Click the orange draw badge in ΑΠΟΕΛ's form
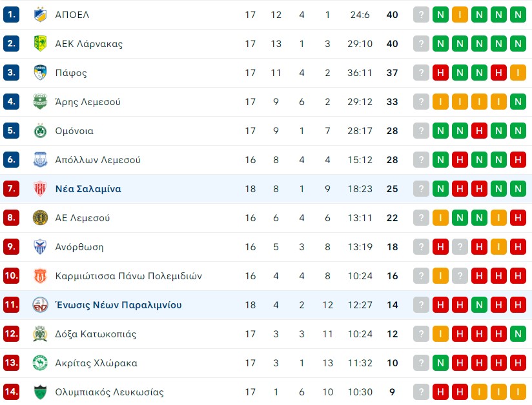The height and width of the screenshot is (405, 532). (460, 15)
